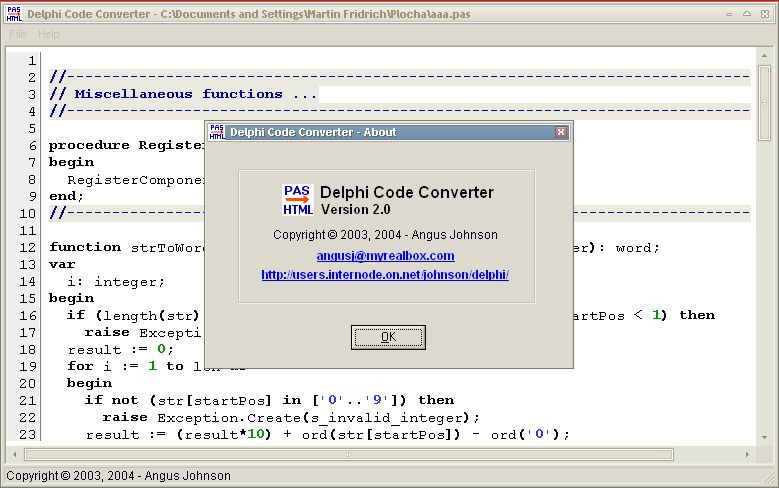Click line number 23 in the gutter
779x488 pixels.
tap(28, 434)
